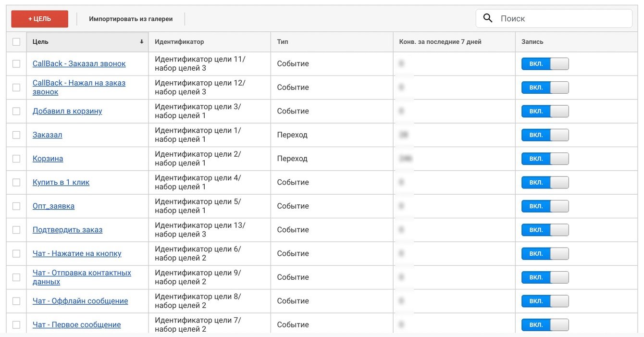Open the Чат - Первое сообщение goal
The image size is (644, 337).
tap(76, 325)
